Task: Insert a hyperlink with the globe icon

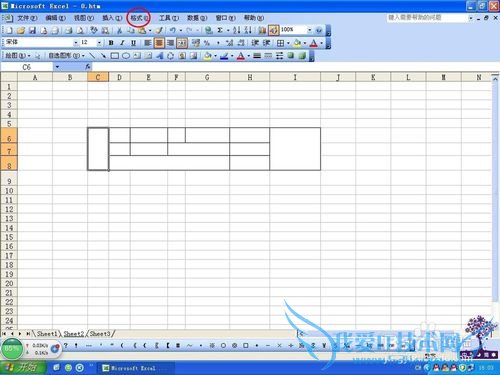Action: point(209,30)
